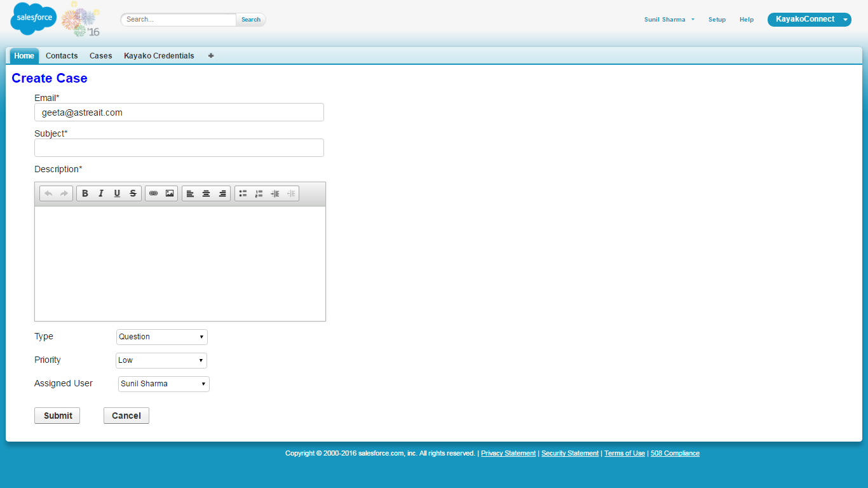Open the Kayako Credentials tab

click(x=159, y=56)
